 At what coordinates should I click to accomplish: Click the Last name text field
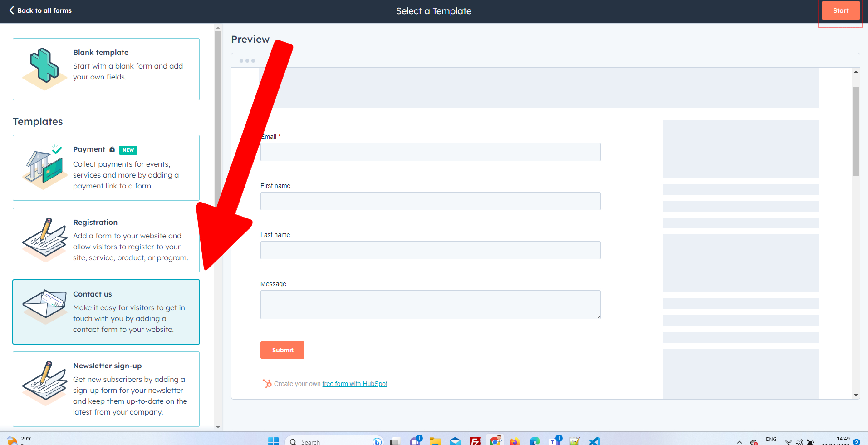430,250
